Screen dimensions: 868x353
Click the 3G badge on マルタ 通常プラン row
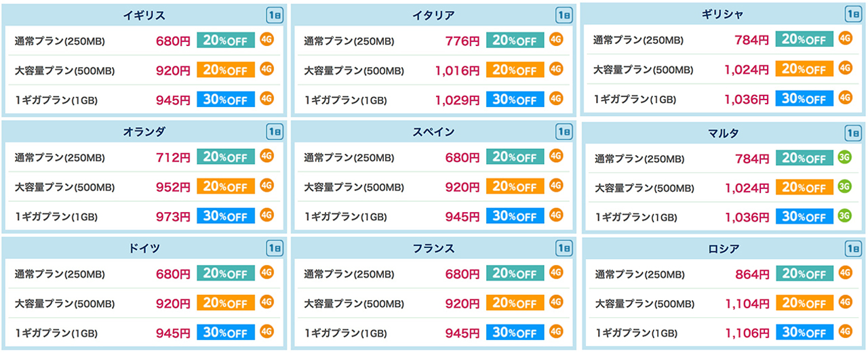(x=845, y=157)
